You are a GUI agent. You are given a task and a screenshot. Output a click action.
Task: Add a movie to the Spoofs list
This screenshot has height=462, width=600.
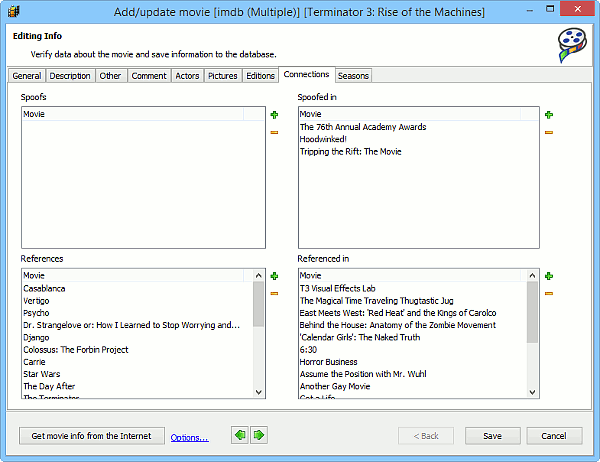click(x=274, y=115)
